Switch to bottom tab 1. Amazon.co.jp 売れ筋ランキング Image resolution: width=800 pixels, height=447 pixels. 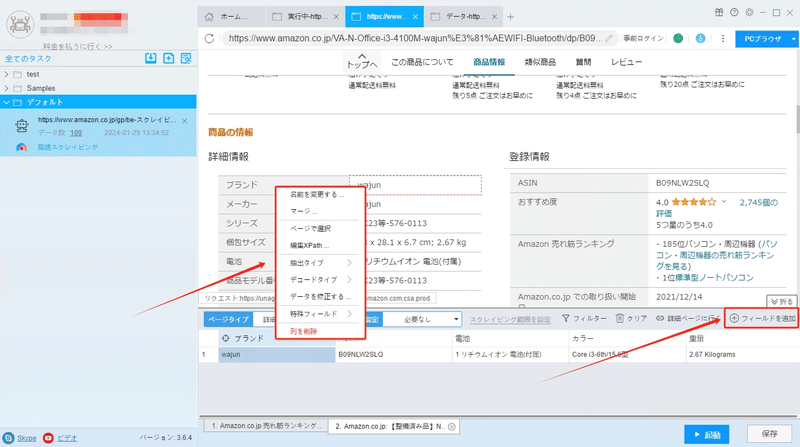(265, 426)
